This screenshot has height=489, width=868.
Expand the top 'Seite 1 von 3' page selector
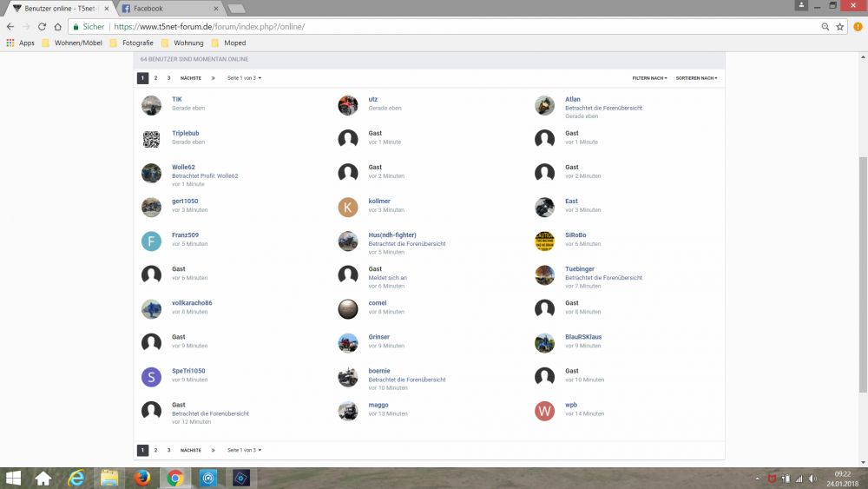coord(244,78)
